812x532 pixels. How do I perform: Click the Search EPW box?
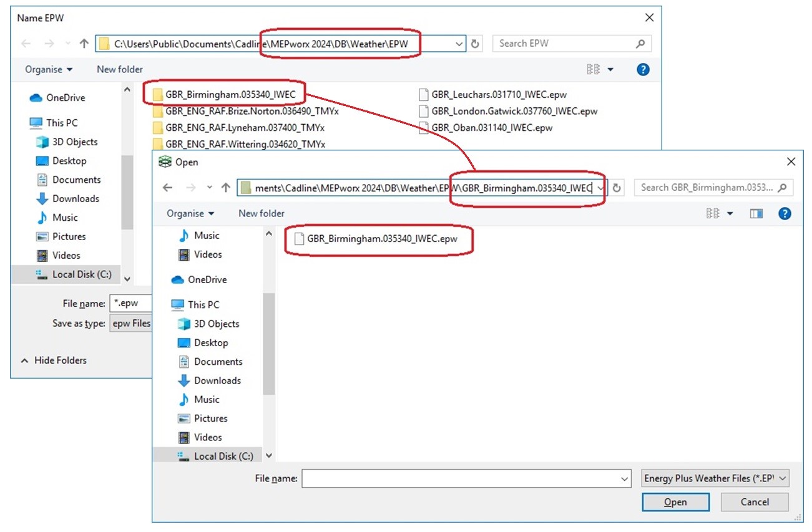572,44
